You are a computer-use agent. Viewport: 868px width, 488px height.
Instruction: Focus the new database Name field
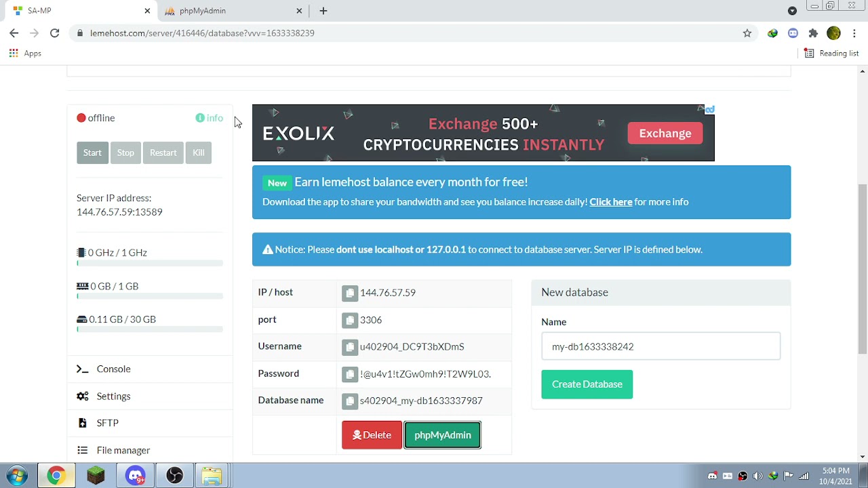pos(661,346)
